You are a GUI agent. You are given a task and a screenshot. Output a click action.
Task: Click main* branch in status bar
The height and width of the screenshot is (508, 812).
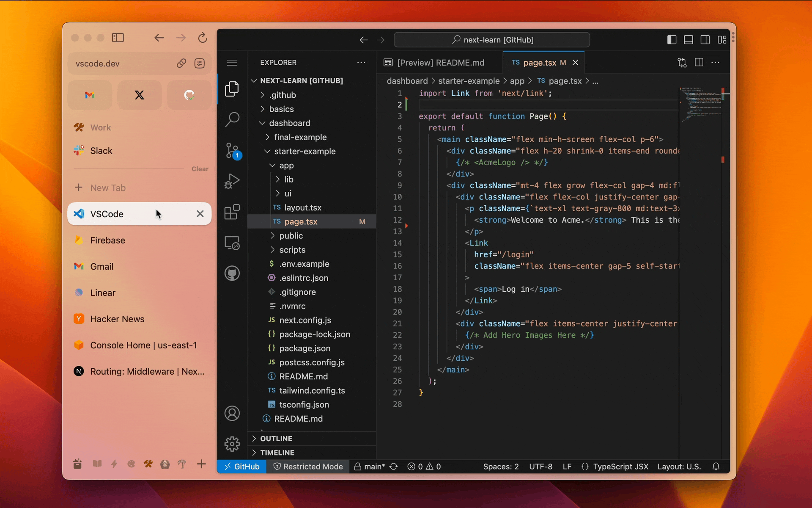(x=370, y=467)
